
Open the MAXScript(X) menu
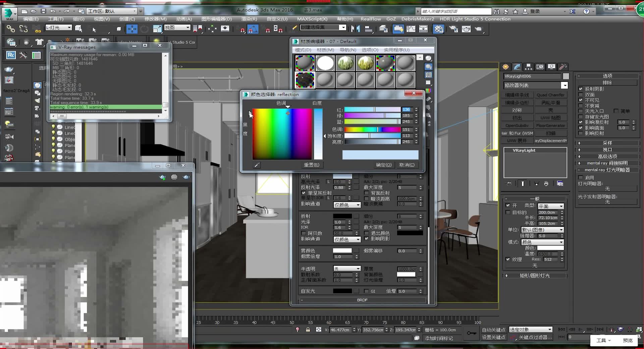pyautogui.click(x=312, y=19)
